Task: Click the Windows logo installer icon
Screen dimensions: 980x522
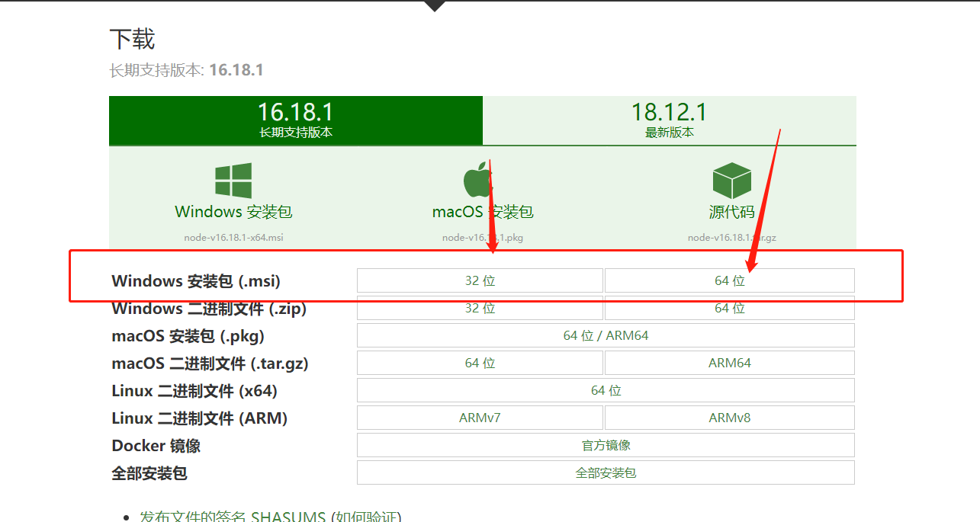Action: 233,181
